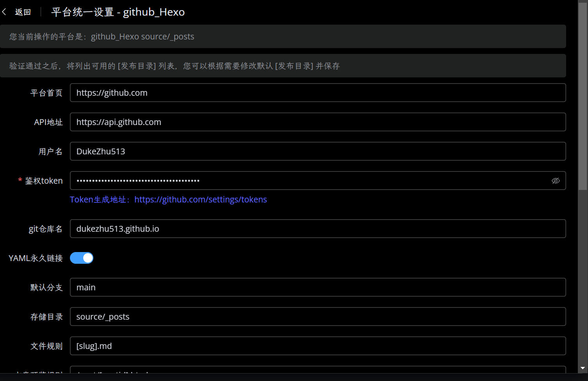The height and width of the screenshot is (381, 588).
Task: Click the page title 平台统一设置 - github_Hexo
Action: tap(118, 12)
